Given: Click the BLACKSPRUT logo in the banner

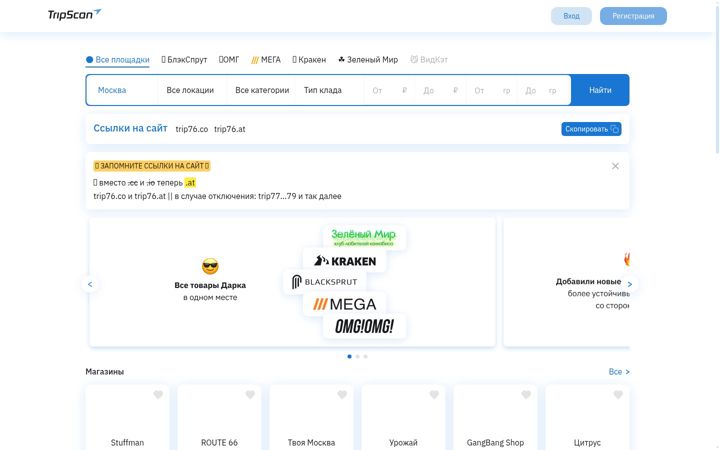Looking at the screenshot, I should point(325,281).
